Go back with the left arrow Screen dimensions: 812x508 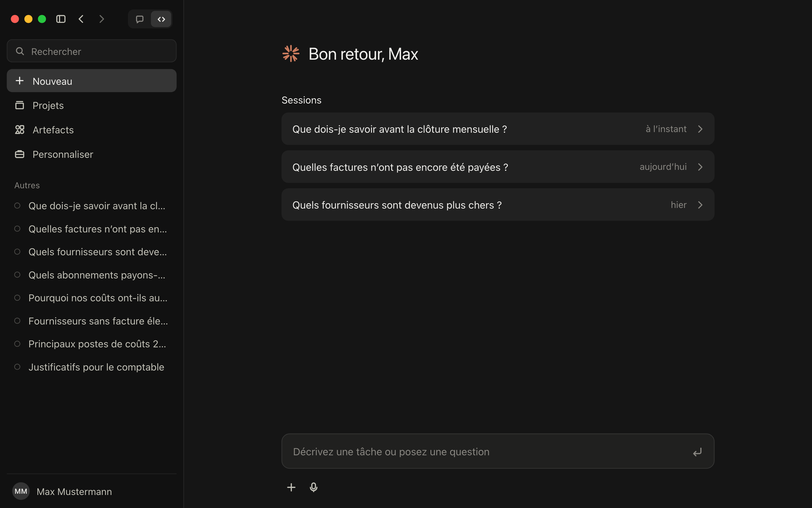[81, 19]
